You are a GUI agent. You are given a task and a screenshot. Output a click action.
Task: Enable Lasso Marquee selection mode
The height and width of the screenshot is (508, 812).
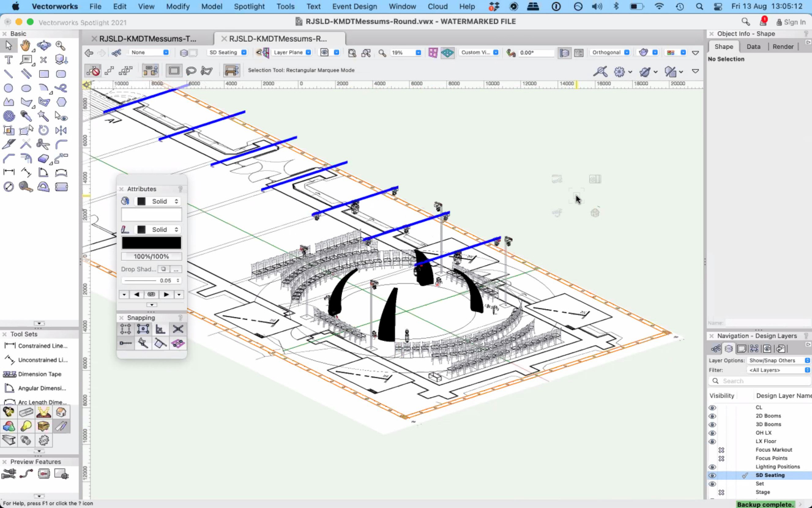pyautogui.click(x=191, y=71)
